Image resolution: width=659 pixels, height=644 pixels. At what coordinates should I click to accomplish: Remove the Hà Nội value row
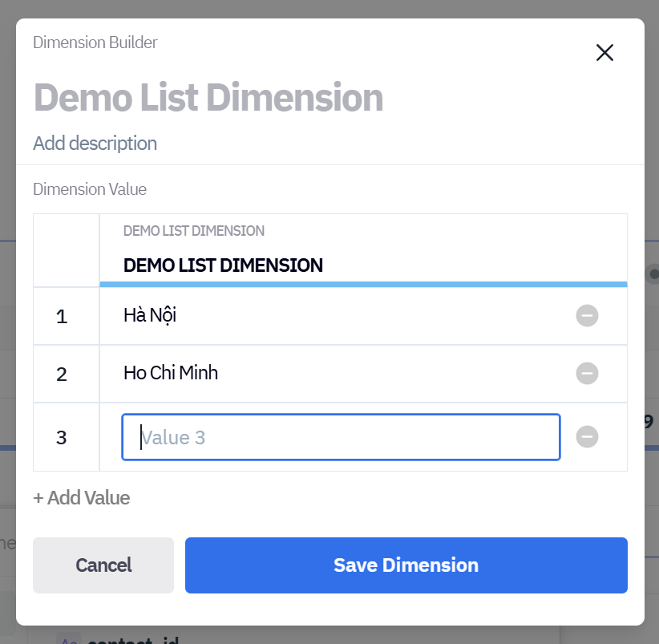[587, 316]
